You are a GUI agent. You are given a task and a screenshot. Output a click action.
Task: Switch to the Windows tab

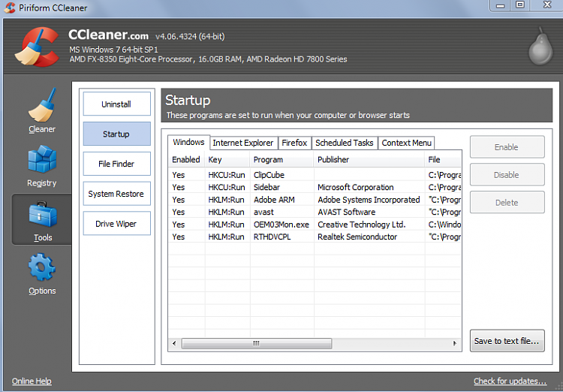click(x=188, y=142)
